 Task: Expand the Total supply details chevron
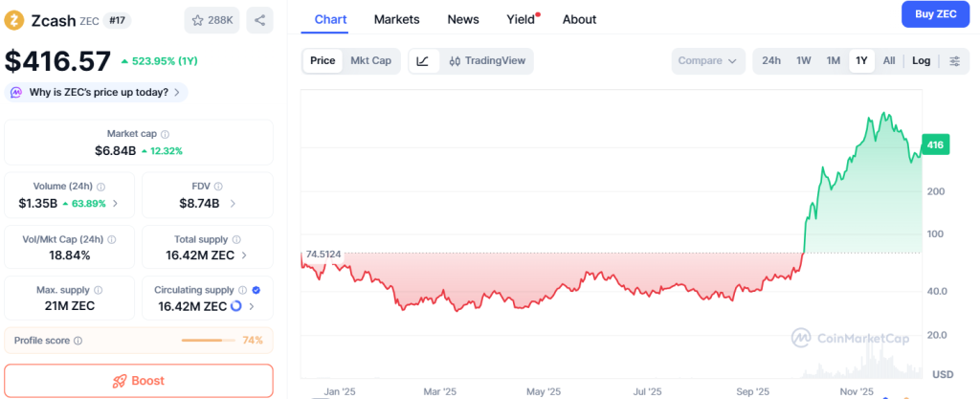[243, 255]
